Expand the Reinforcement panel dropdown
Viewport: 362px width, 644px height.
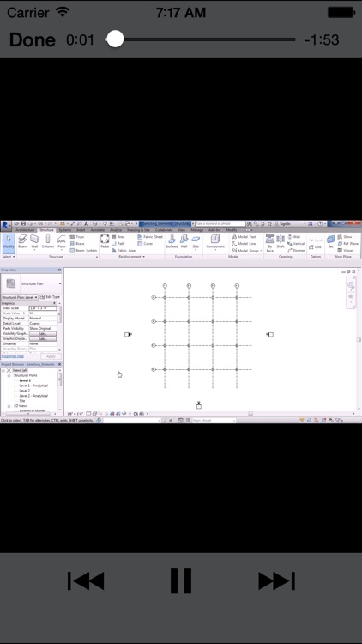[132, 257]
